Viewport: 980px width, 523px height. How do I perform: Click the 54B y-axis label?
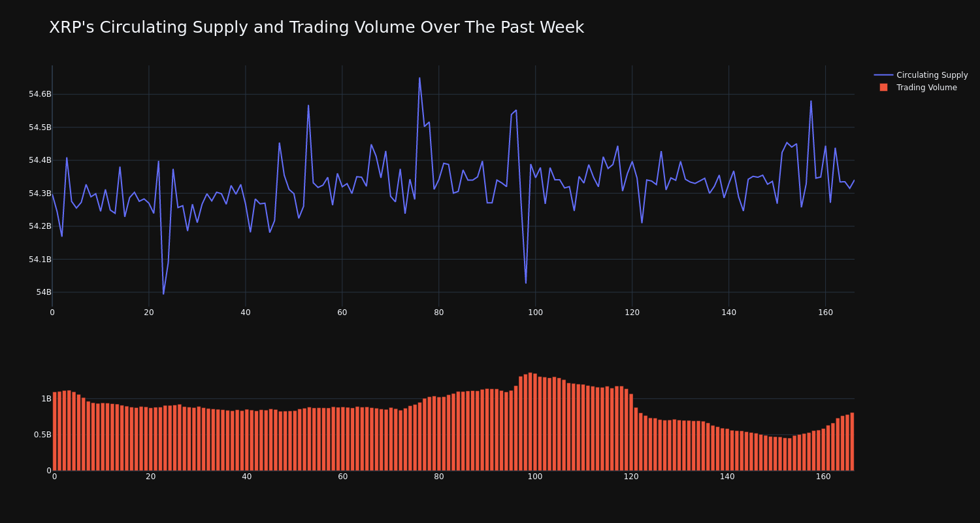(44, 292)
